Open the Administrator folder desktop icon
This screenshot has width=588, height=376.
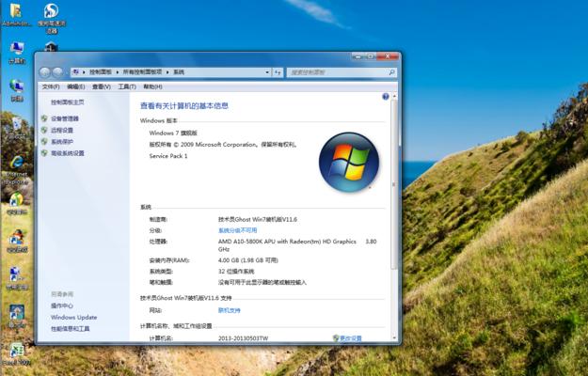(16, 14)
